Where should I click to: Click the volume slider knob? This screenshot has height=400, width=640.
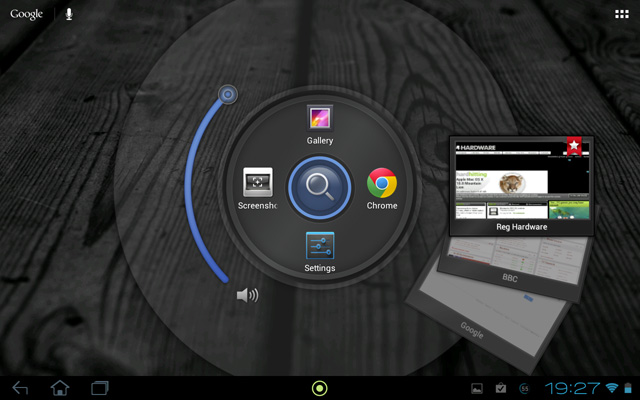[228, 95]
